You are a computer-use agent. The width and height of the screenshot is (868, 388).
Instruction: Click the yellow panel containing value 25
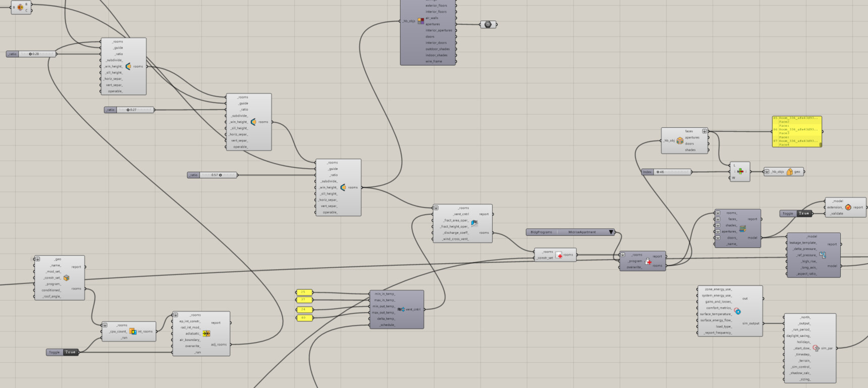coord(304,292)
